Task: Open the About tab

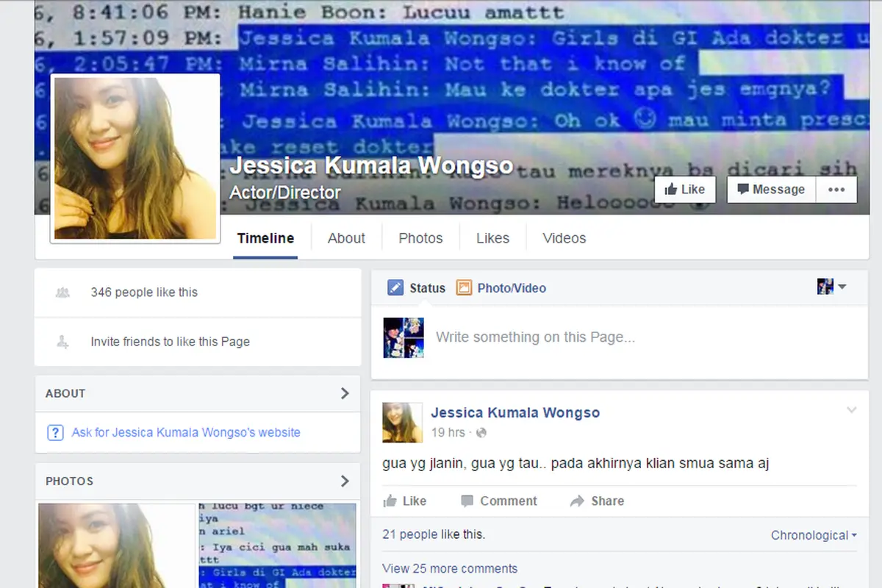Action: click(x=346, y=238)
